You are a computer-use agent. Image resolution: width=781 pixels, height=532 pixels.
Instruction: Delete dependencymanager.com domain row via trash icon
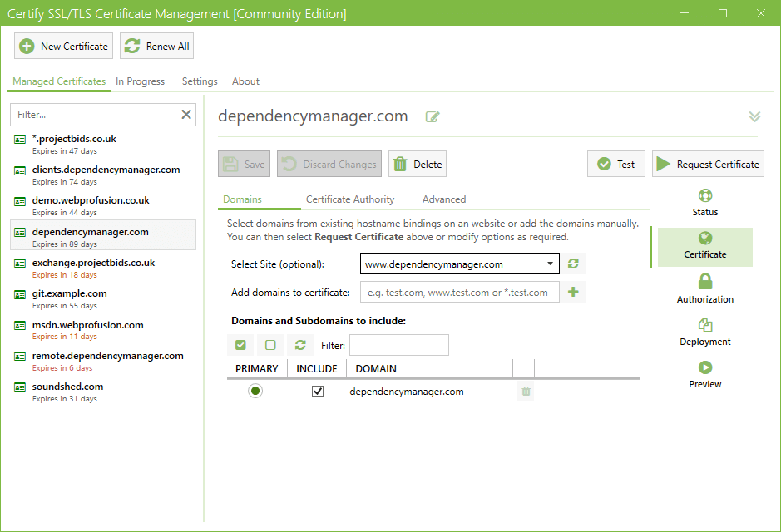pyautogui.click(x=526, y=392)
